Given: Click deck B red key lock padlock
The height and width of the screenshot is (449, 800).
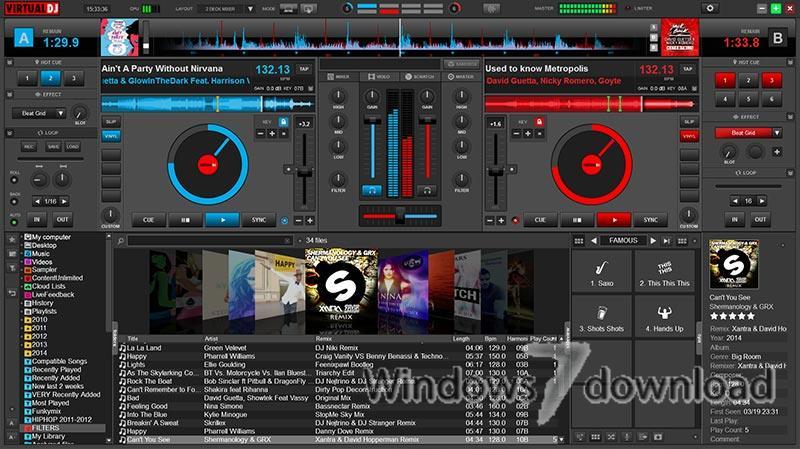Looking at the screenshot, I should 539,122.
